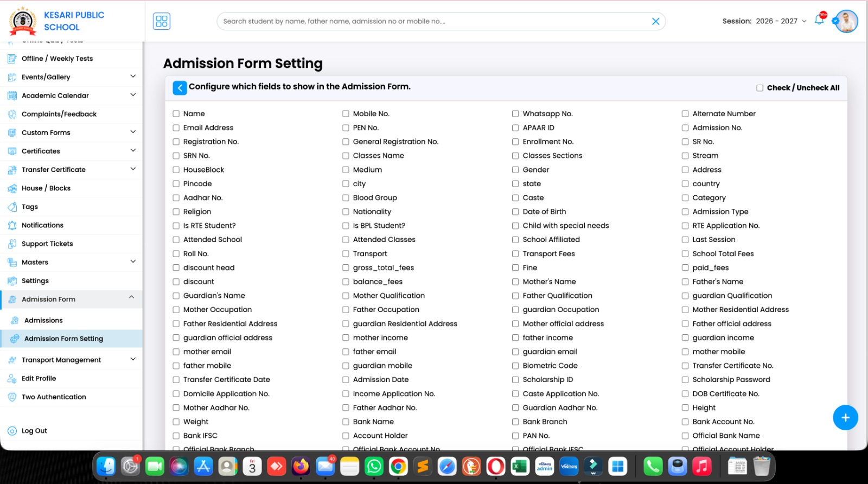Viewport: 868px width, 484px height.
Task: Clear search with the X icon
Action: tap(655, 21)
